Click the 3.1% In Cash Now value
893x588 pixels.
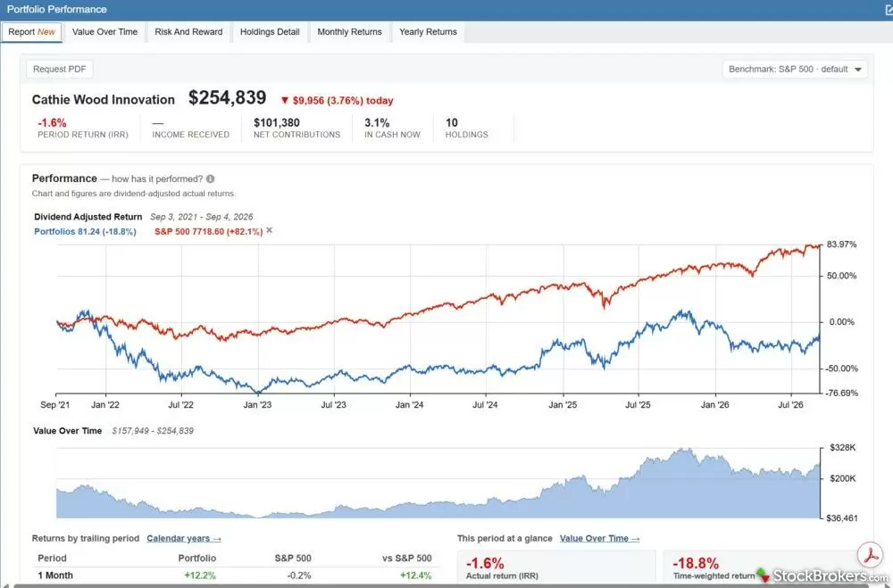[377, 122]
